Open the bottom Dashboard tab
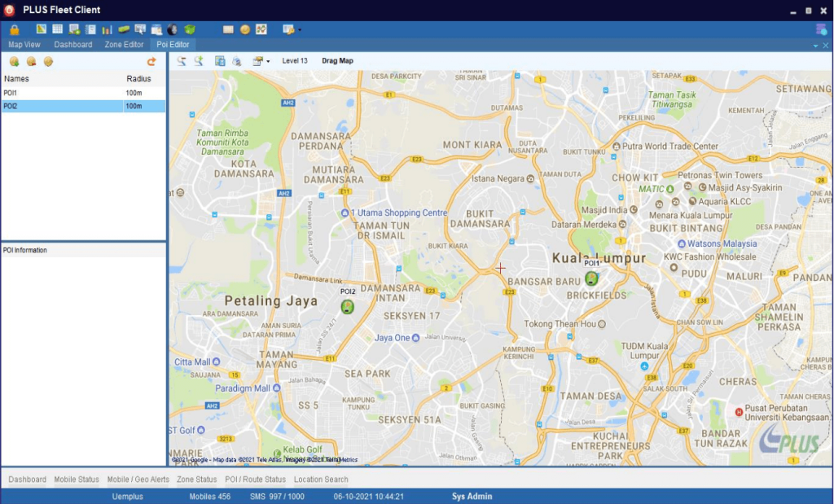 pyautogui.click(x=27, y=480)
